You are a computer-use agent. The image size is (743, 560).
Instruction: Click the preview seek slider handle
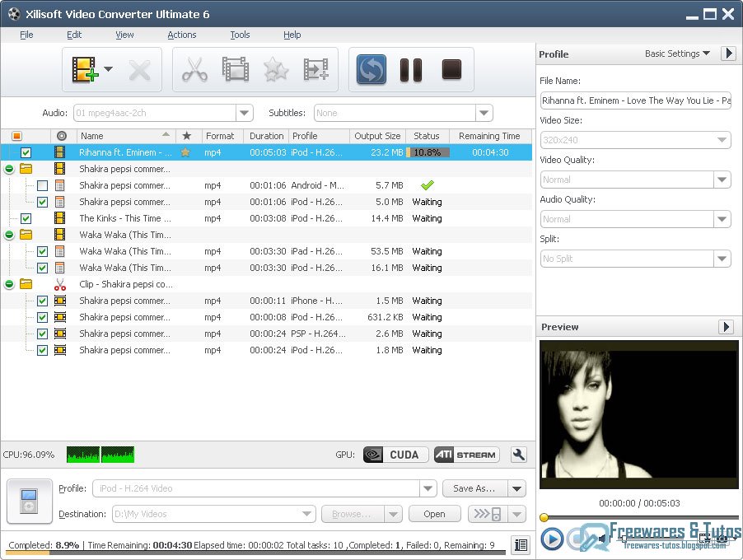544,517
